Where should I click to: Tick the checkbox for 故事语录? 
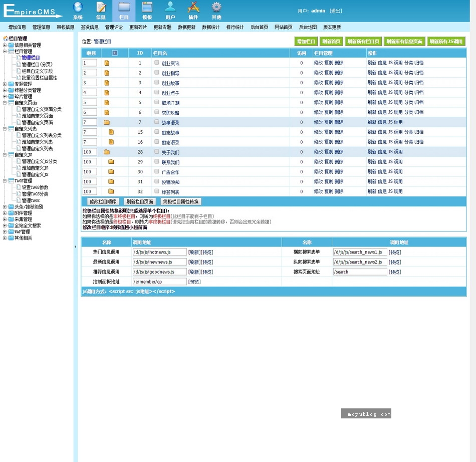pos(157,122)
